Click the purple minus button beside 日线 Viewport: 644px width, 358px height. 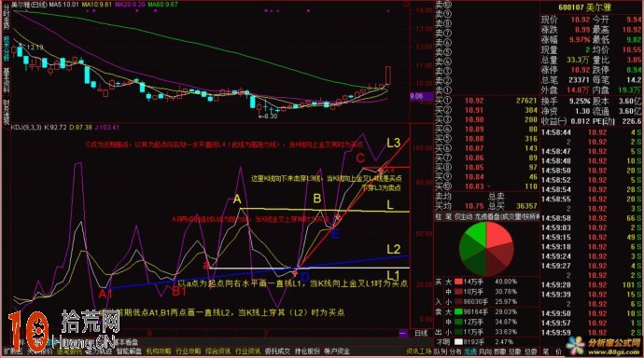pos(403,333)
